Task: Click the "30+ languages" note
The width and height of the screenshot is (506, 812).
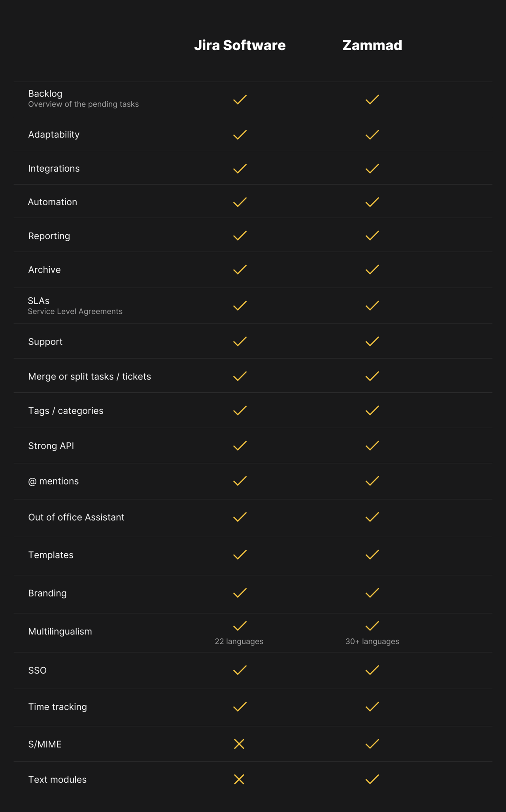Action: coord(372,642)
